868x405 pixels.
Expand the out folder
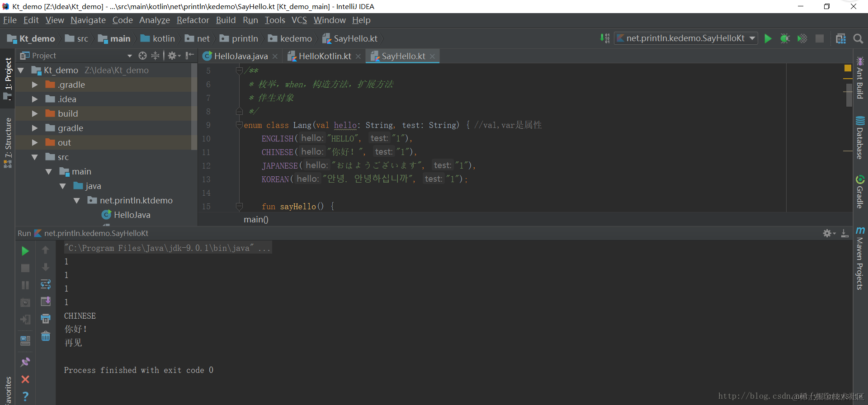(35, 142)
